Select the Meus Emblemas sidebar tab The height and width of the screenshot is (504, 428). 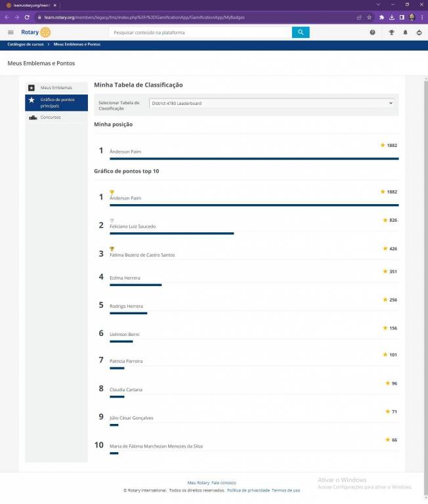[x=56, y=87]
